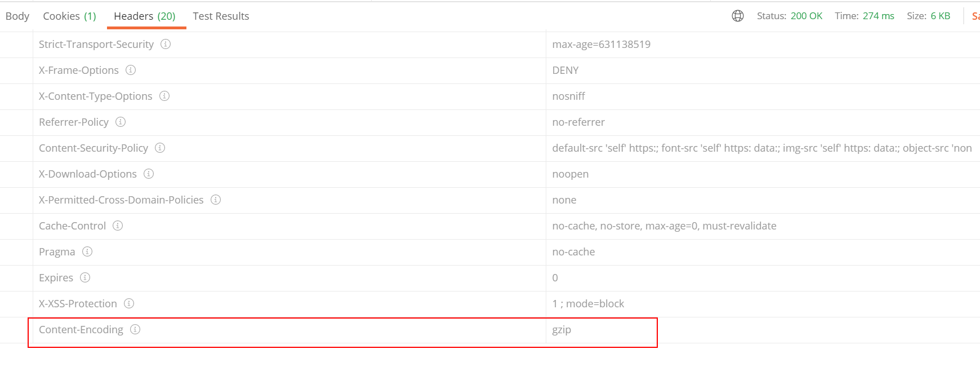Open info for X-Content-Type-Options header
This screenshot has width=980, height=371.
tap(164, 96)
